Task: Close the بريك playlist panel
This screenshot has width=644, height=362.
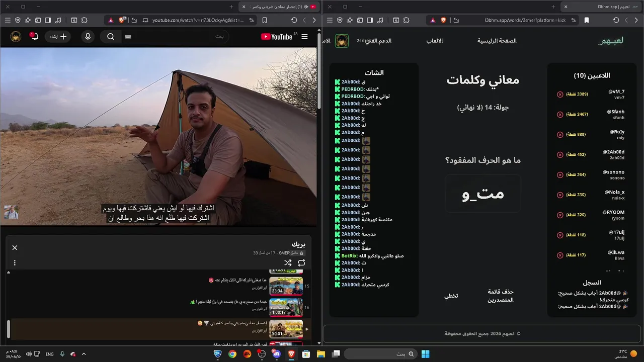Action: tap(15, 247)
